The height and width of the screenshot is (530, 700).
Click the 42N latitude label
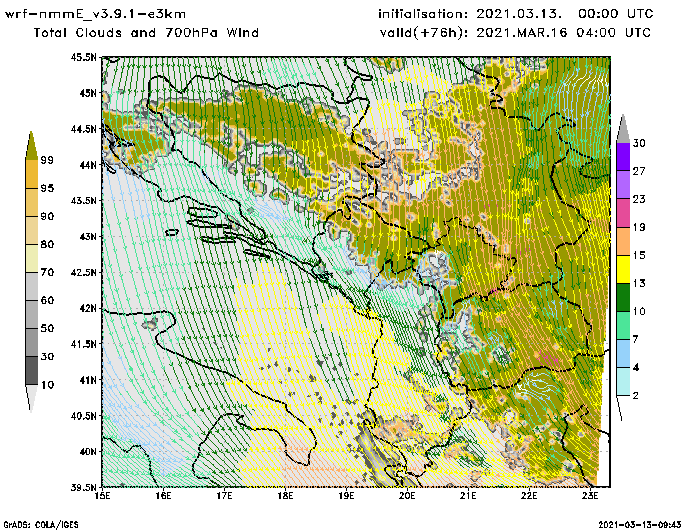click(88, 308)
